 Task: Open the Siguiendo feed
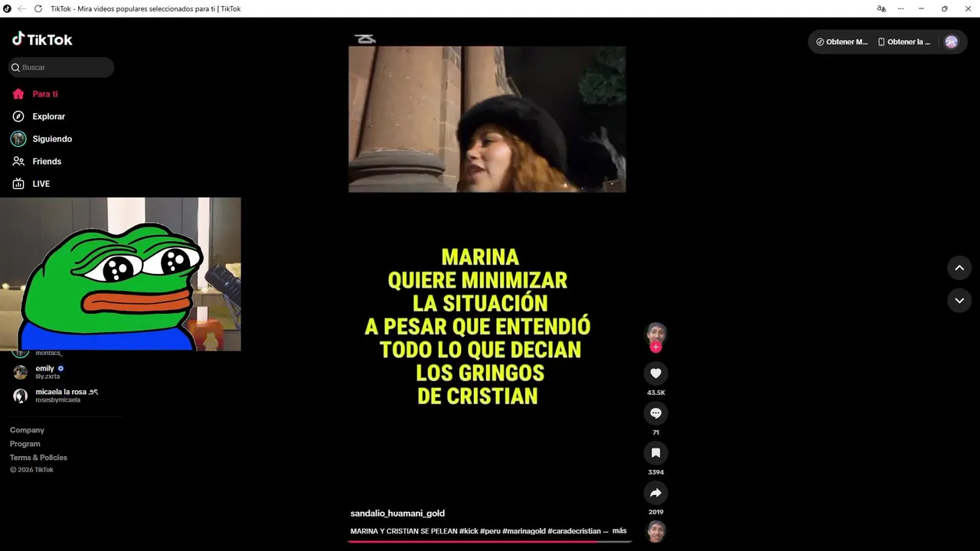click(x=52, y=139)
